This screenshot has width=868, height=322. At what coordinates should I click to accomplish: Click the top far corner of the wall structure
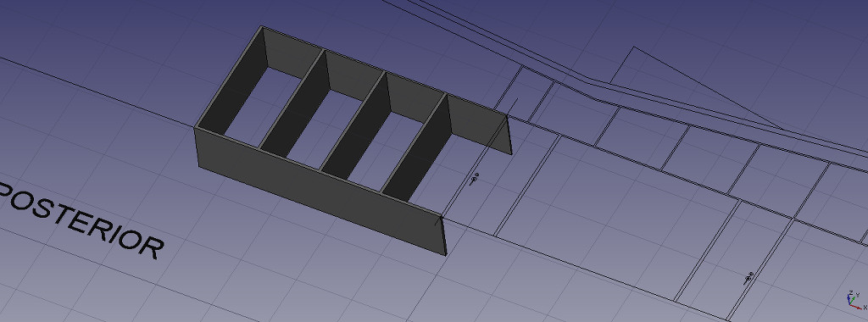[262, 26]
